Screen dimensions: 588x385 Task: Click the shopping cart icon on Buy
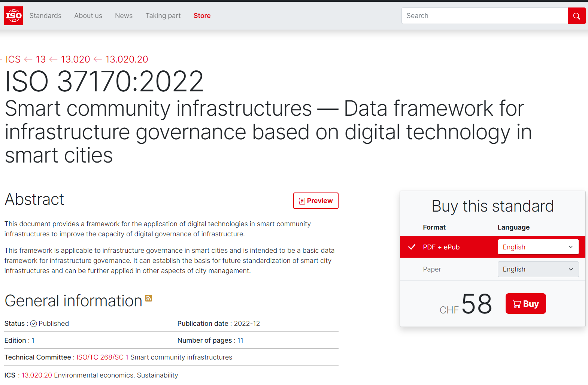click(x=517, y=304)
